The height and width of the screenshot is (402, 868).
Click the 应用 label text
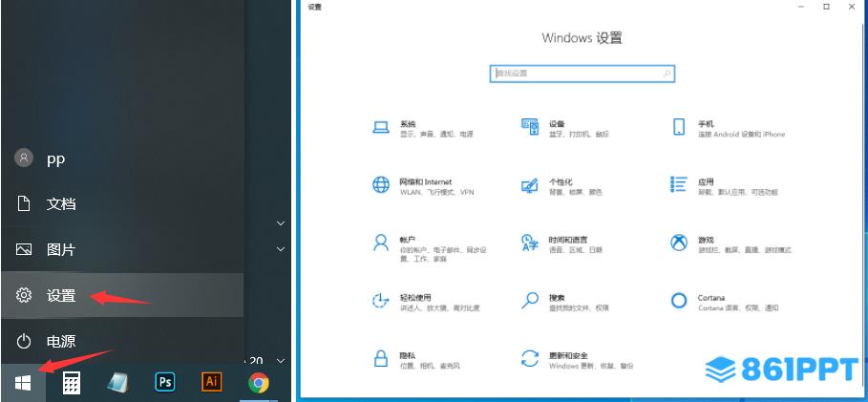706,182
